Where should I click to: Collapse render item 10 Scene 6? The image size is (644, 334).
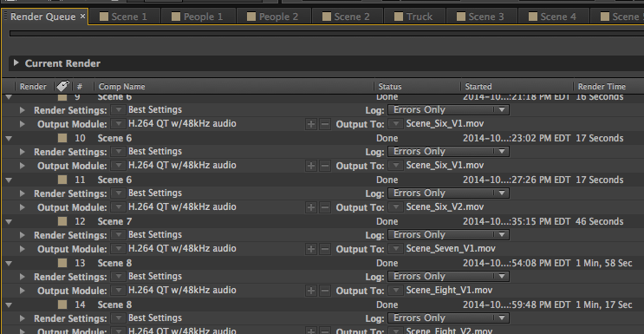click(9, 139)
